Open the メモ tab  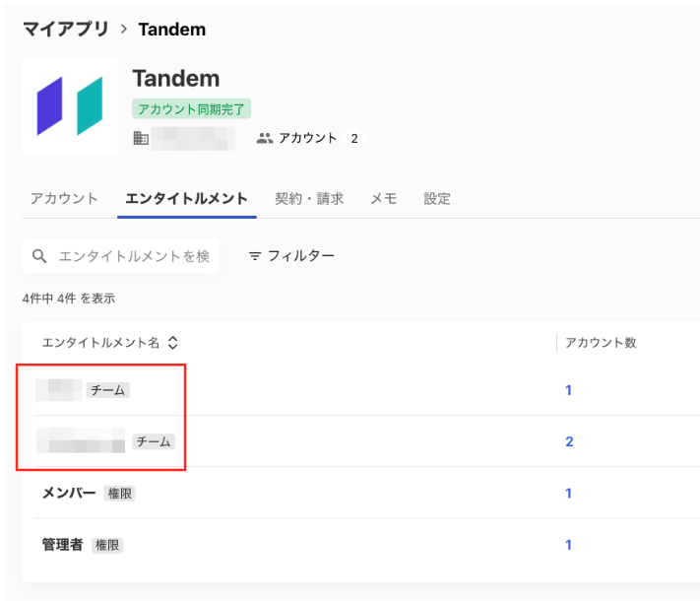click(x=384, y=198)
